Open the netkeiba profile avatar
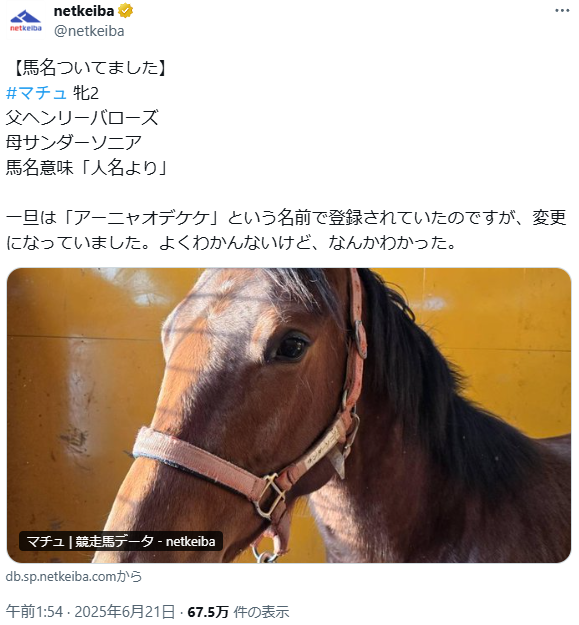Screen dimensions: 579x625 pyautogui.click(x=25, y=21)
